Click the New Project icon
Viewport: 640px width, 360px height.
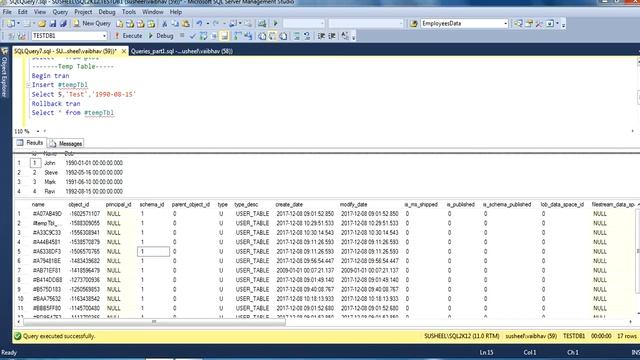pyautogui.click(x=11, y=24)
